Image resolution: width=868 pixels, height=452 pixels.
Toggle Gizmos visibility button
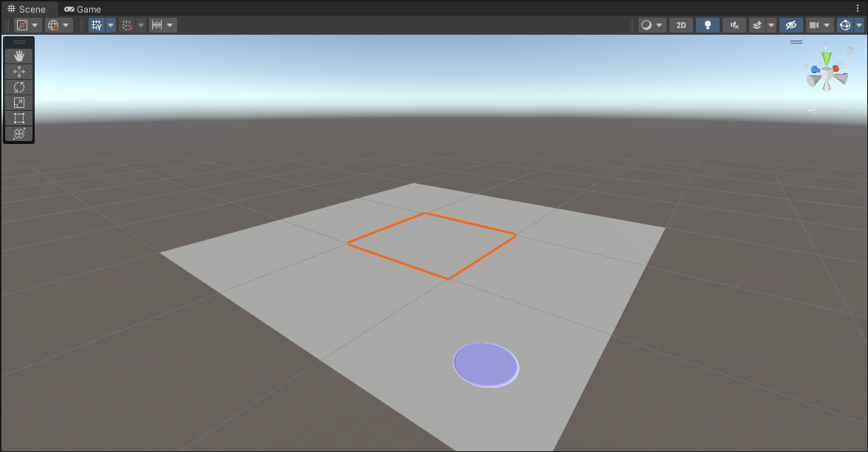click(844, 25)
